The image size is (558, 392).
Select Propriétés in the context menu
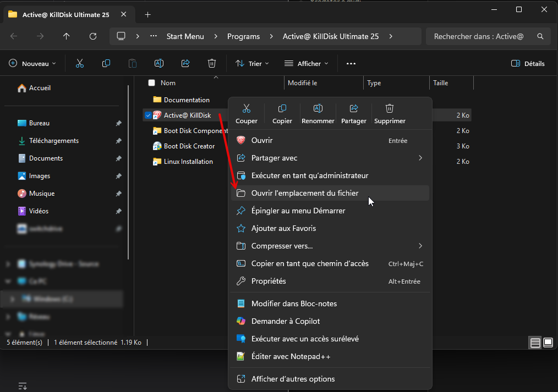click(x=330, y=281)
